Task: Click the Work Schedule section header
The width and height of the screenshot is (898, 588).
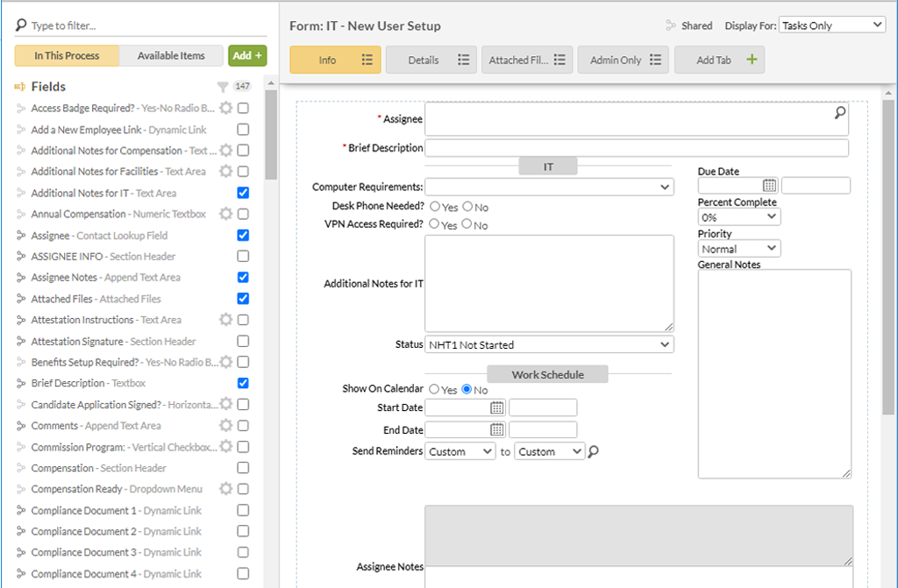Action: pos(547,374)
